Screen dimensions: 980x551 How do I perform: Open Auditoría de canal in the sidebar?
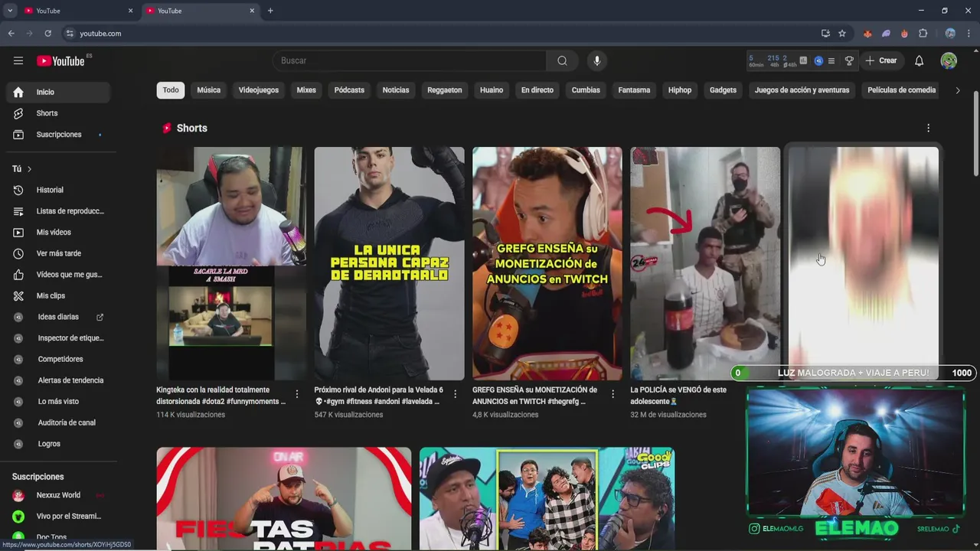tap(58, 422)
